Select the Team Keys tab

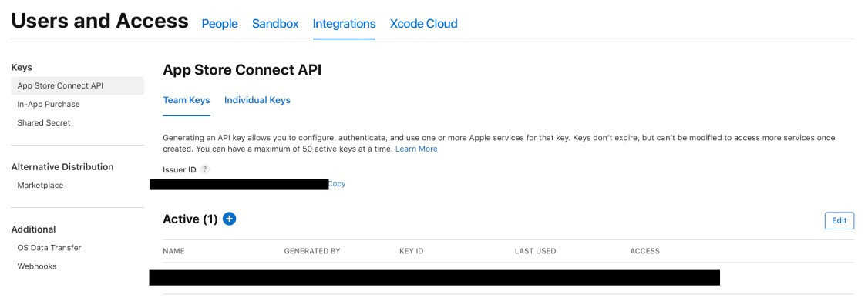tap(187, 100)
